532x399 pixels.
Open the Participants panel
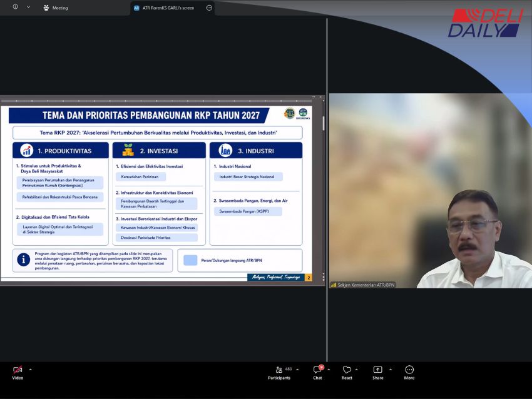pos(279,373)
